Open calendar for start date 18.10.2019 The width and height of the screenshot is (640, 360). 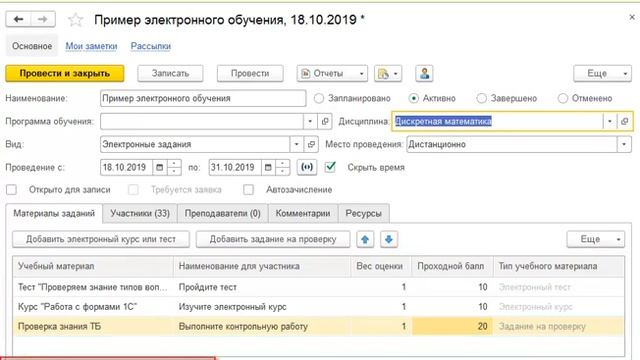pos(160,167)
